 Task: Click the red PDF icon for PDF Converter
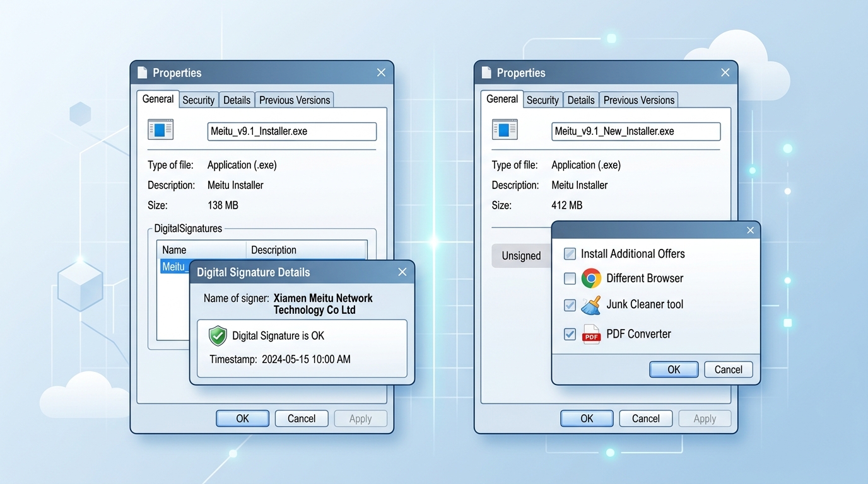591,334
